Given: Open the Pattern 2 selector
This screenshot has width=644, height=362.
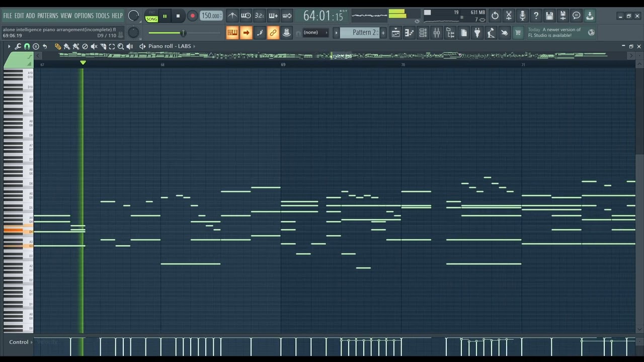Looking at the screenshot, I should click(360, 33).
